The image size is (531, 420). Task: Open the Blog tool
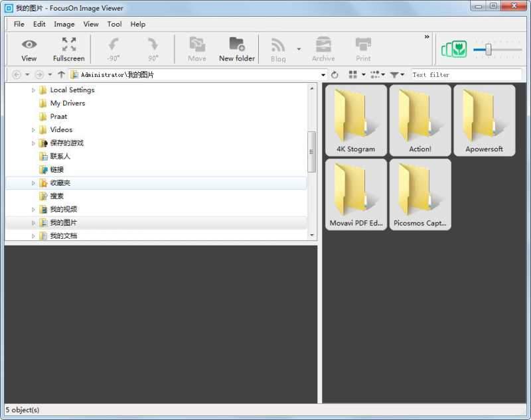point(277,48)
